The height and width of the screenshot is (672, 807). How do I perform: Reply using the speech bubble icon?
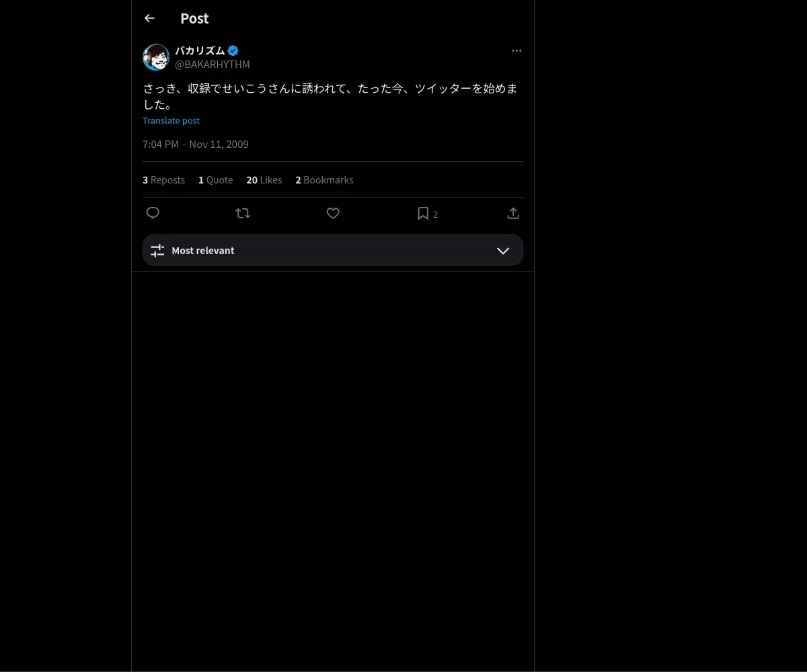click(x=153, y=213)
